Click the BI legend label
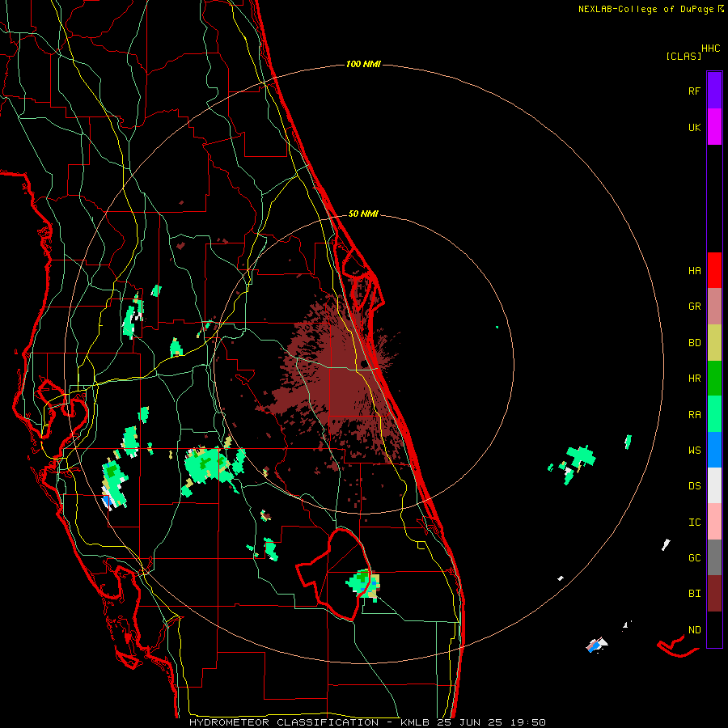728x728 pixels. (694, 594)
